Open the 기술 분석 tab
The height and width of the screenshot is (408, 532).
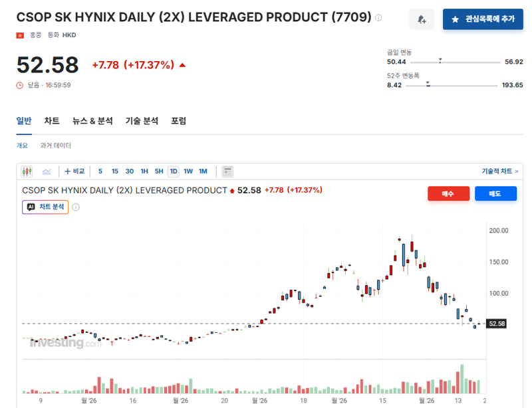(142, 121)
